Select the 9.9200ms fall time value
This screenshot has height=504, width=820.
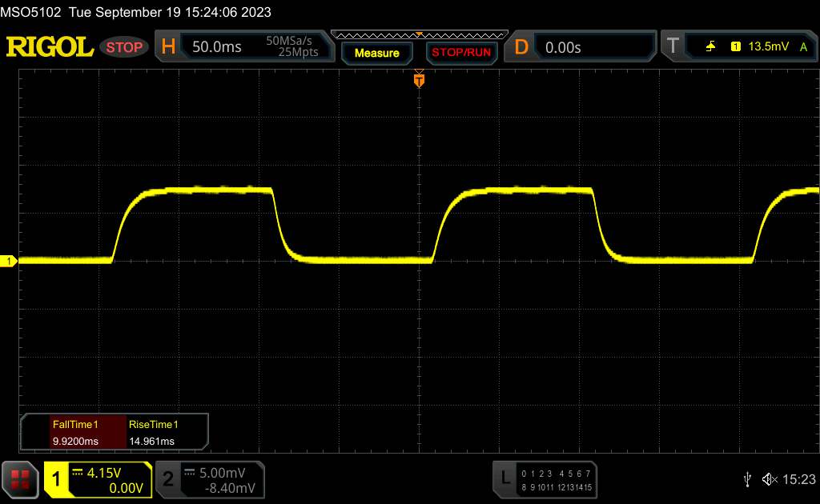[x=75, y=442]
